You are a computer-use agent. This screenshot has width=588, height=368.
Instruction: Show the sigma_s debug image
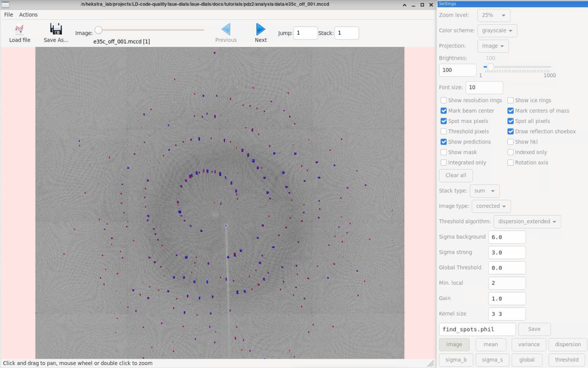492,359
